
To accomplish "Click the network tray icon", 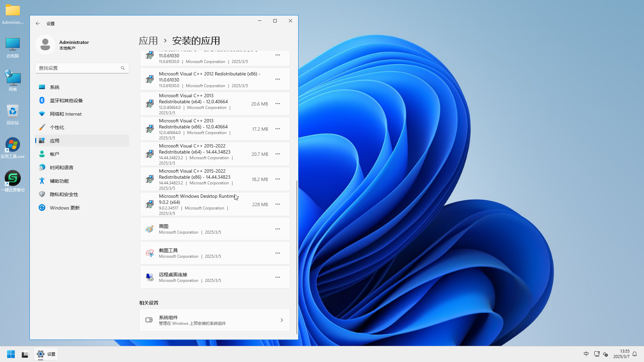I will [x=597, y=354].
